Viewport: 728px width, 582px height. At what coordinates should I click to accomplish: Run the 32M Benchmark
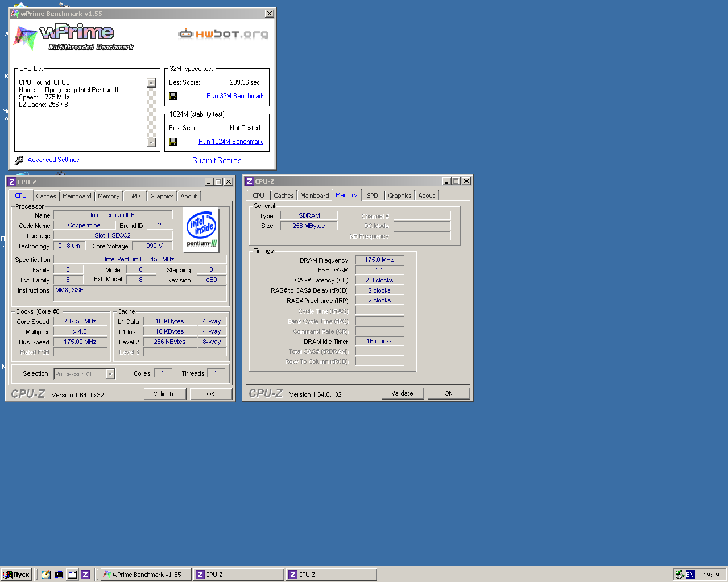tap(235, 96)
